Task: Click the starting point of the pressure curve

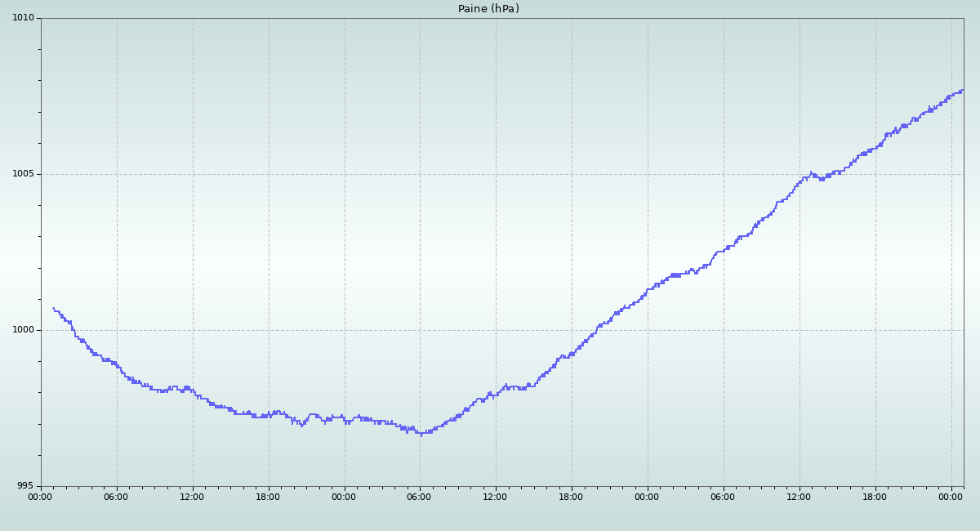Action: tap(53, 308)
